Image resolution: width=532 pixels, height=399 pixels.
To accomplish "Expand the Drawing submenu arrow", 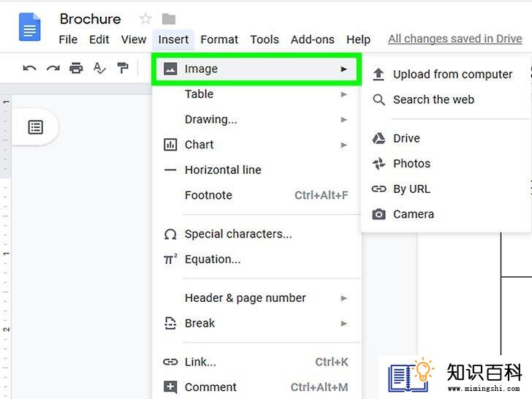I will coord(343,119).
